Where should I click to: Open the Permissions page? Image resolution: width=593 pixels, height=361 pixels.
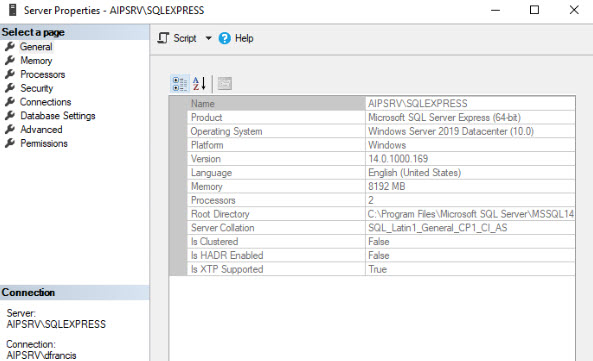click(x=44, y=144)
